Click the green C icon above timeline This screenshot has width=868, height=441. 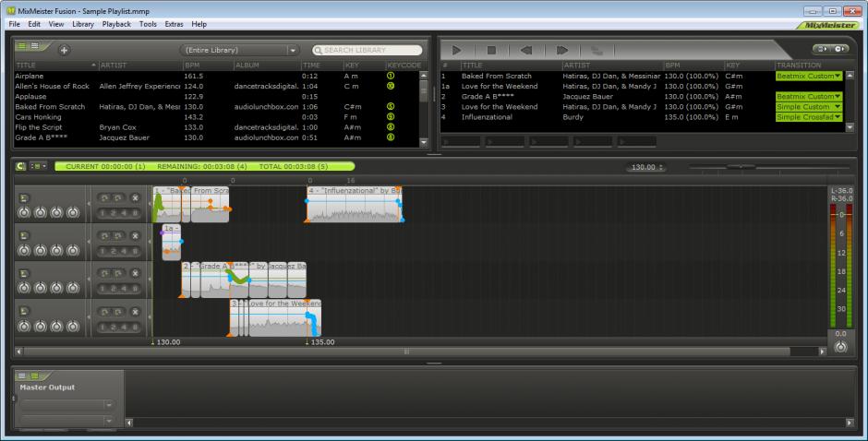tap(20, 166)
